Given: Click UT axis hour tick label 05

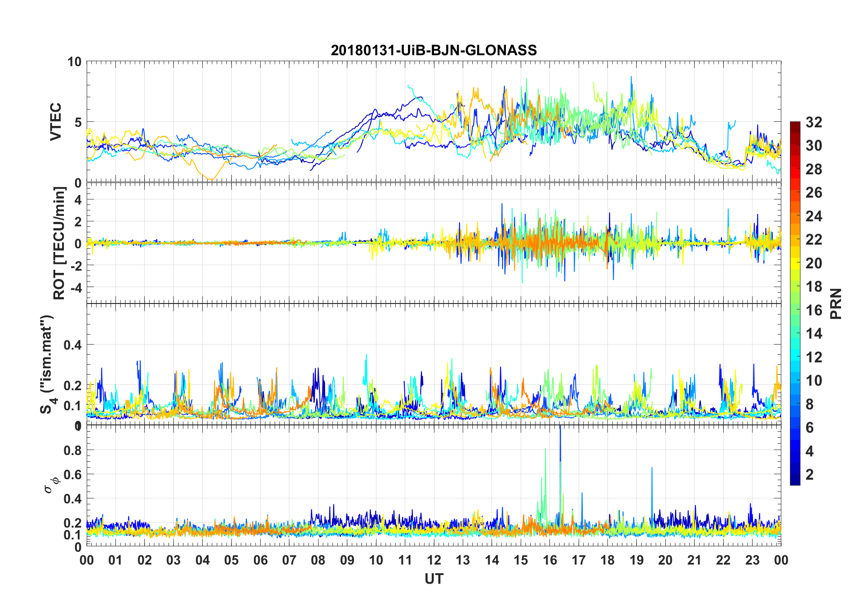Looking at the screenshot, I should 231,560.
